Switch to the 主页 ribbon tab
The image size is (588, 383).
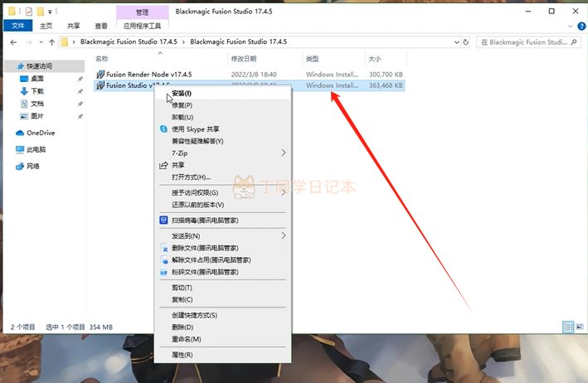click(x=46, y=26)
